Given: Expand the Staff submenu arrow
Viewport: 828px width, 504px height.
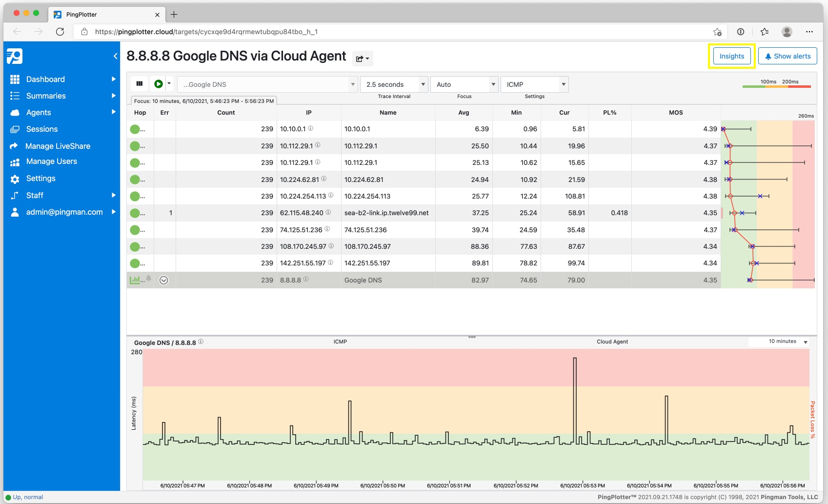Looking at the screenshot, I should [x=113, y=195].
